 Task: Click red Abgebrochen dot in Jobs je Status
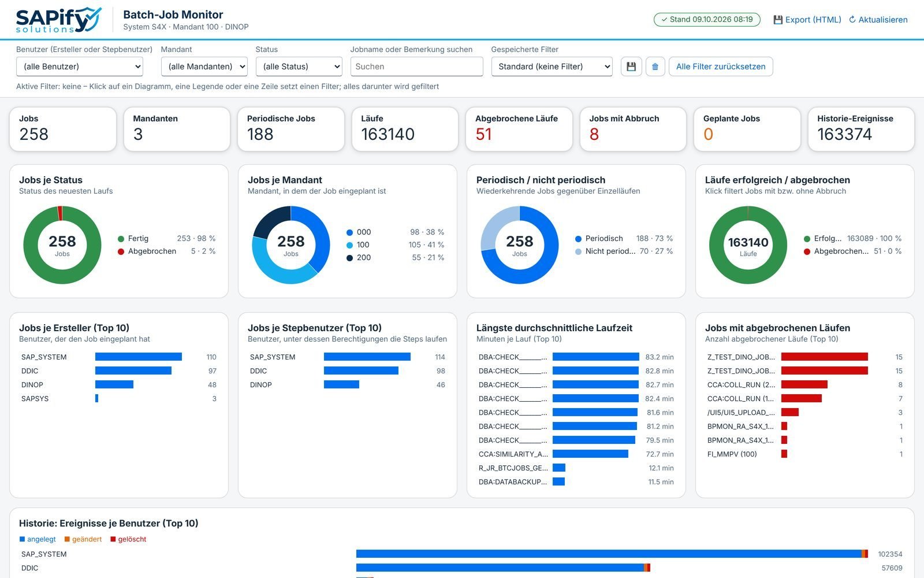point(121,251)
